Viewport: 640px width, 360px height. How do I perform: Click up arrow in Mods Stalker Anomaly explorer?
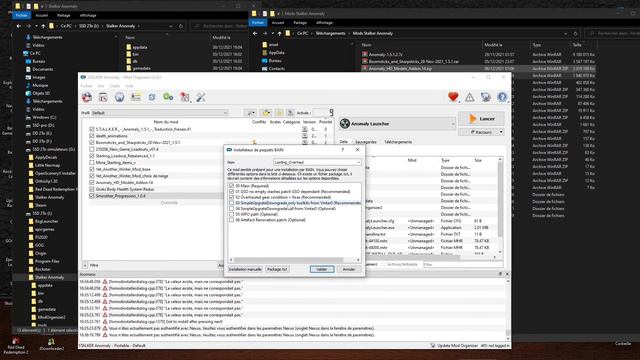point(280,33)
